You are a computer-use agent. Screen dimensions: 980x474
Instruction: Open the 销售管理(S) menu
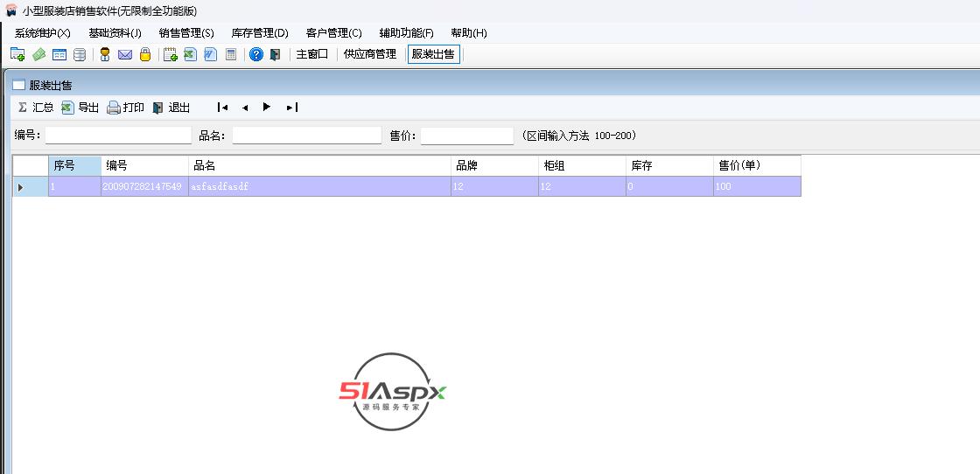186,33
